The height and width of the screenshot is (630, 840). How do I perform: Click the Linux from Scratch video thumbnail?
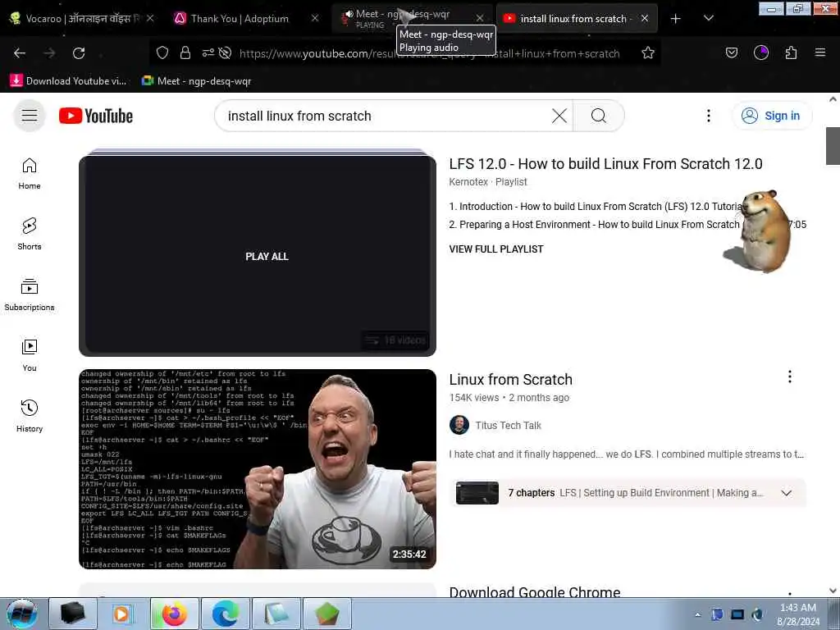click(257, 468)
